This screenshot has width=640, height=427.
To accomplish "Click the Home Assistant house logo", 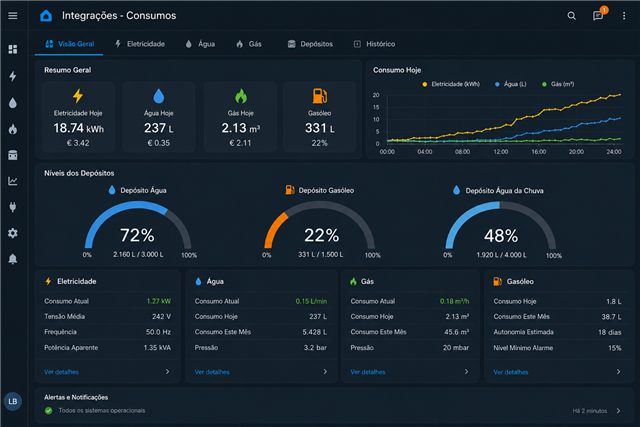I will coord(46,16).
